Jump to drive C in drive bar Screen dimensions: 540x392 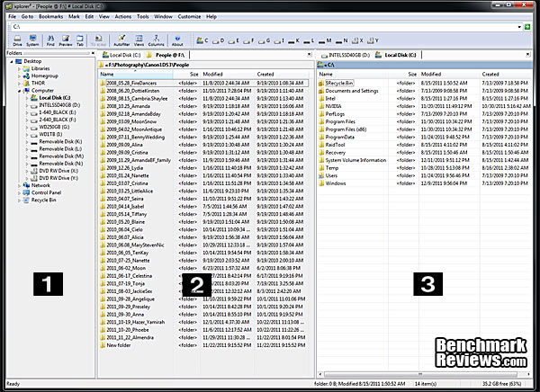pos(202,40)
